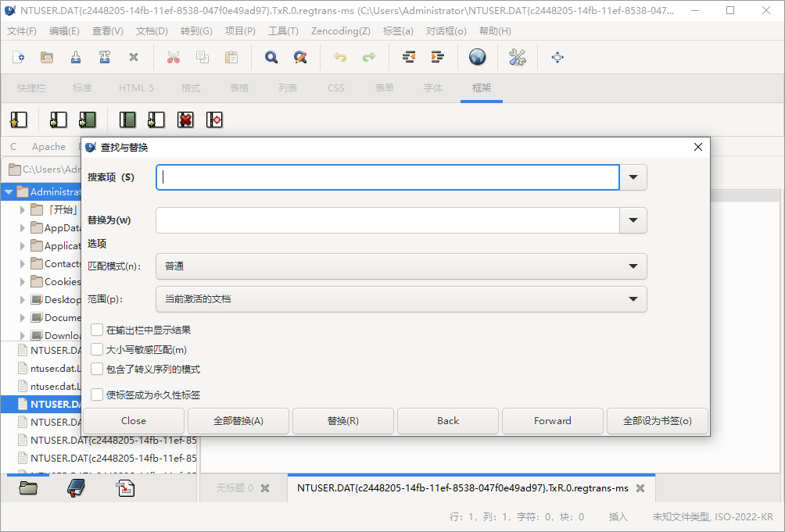Image resolution: width=785 pixels, height=532 pixels.
Task: Click the 全部替换(A) button
Action: coord(238,421)
